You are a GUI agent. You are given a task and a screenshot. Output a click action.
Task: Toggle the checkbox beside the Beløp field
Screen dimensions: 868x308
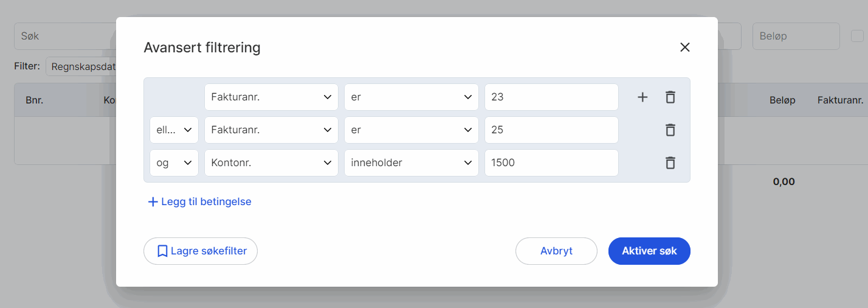click(856, 36)
